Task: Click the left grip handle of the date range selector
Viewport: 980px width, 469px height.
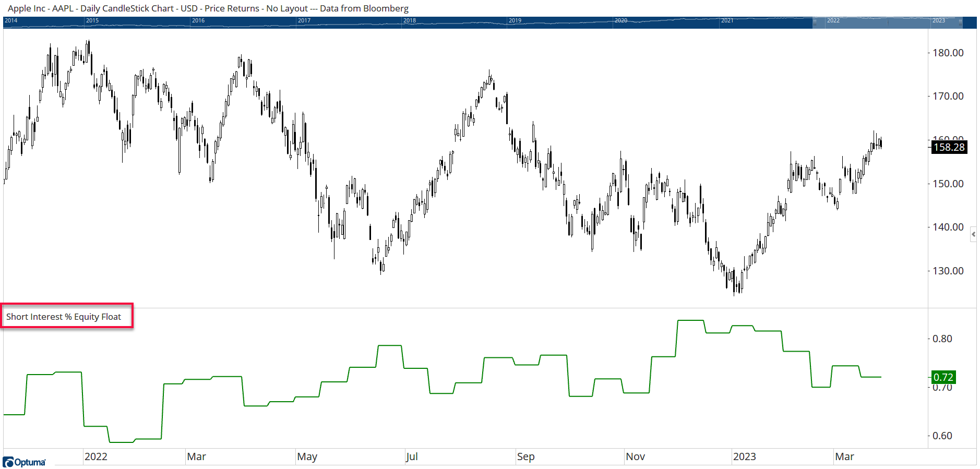Action: point(815,21)
